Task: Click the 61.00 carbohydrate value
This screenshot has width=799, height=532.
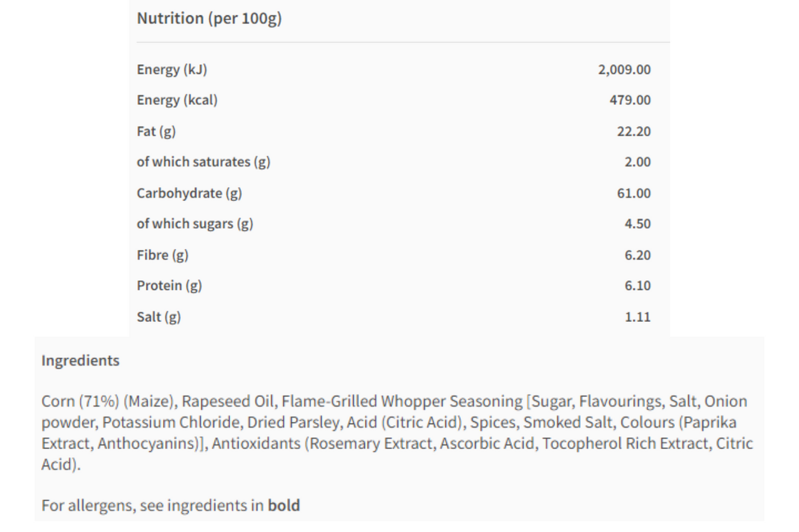Action: [634, 193]
